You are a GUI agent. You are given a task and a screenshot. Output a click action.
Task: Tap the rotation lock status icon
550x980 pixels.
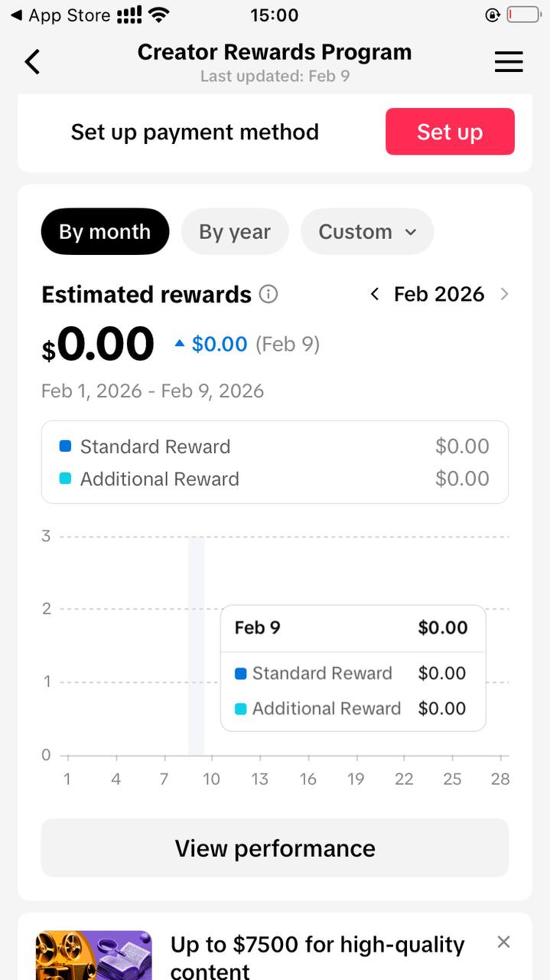click(x=493, y=15)
